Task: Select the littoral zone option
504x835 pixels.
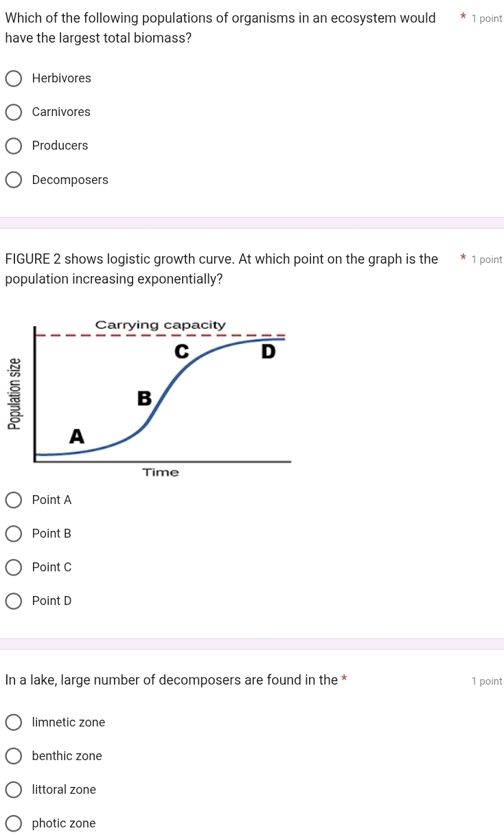Action: click(13, 790)
